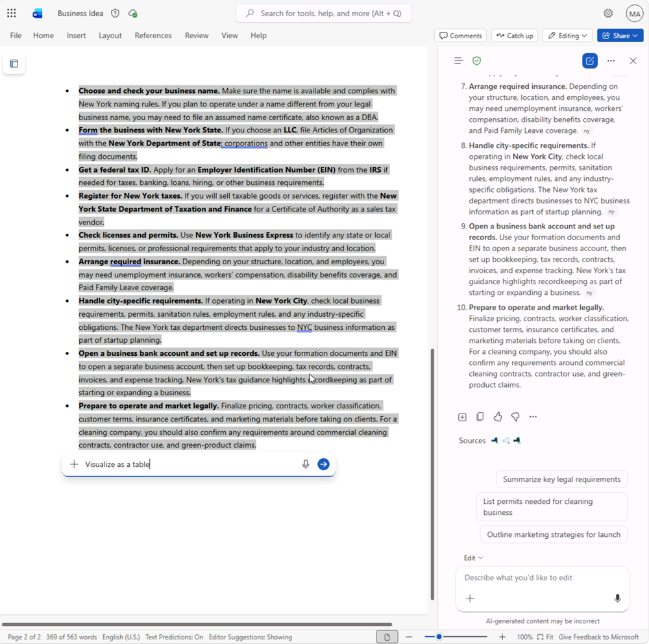The image size is (649, 644).
Task: Switch to the Home tab
Action: coord(43,36)
